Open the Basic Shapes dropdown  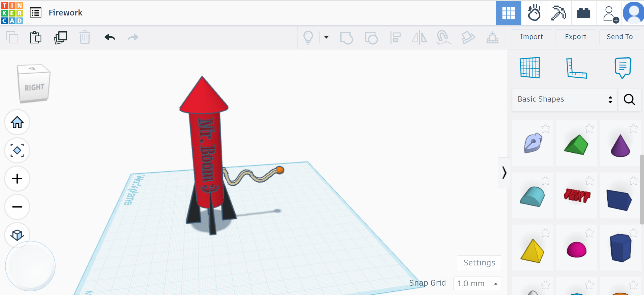(565, 100)
